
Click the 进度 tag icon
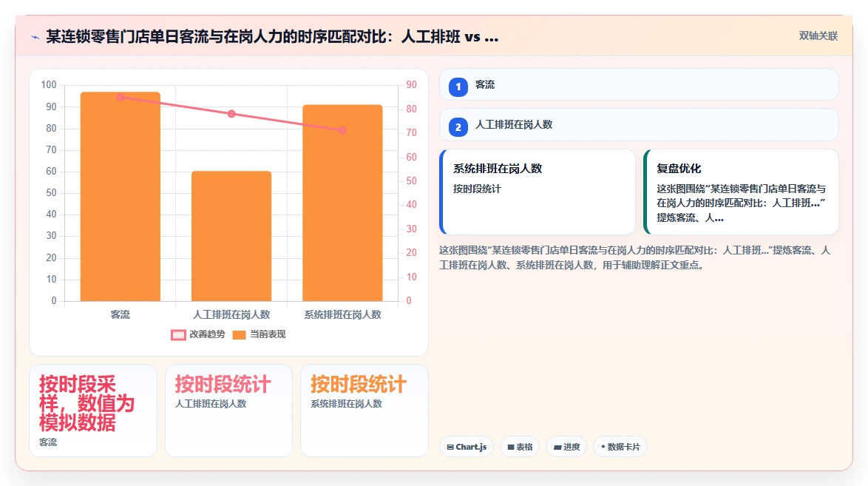click(x=557, y=448)
